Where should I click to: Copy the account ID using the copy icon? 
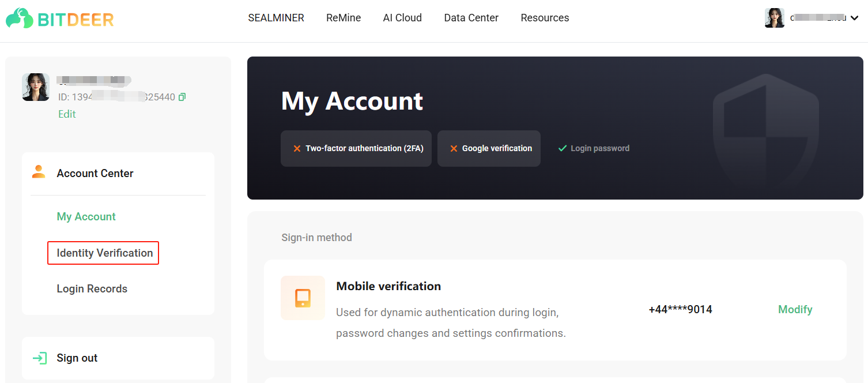tap(182, 97)
